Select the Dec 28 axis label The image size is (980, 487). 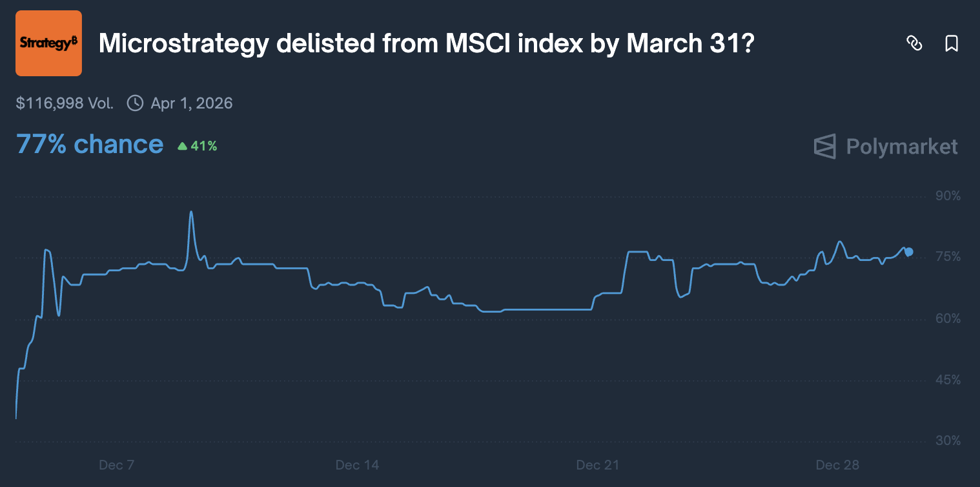(838, 464)
